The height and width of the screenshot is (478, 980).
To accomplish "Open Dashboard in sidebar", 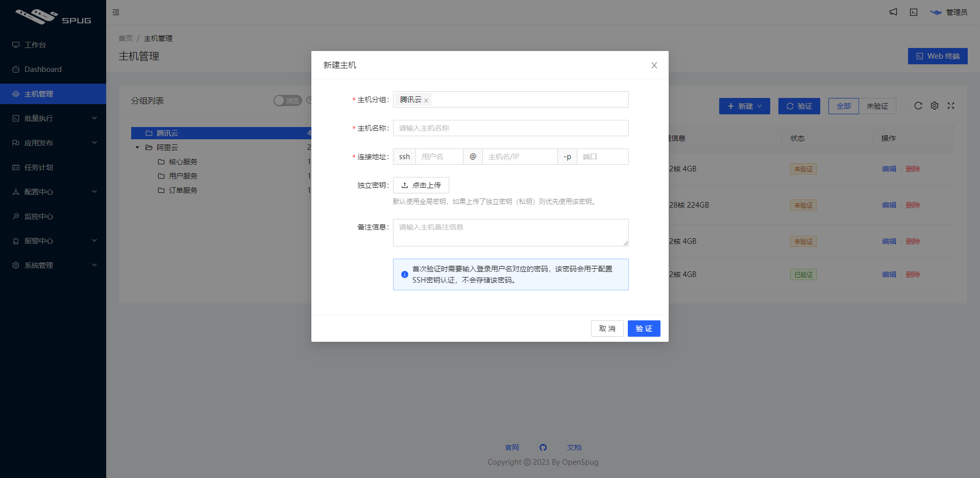I will point(53,69).
